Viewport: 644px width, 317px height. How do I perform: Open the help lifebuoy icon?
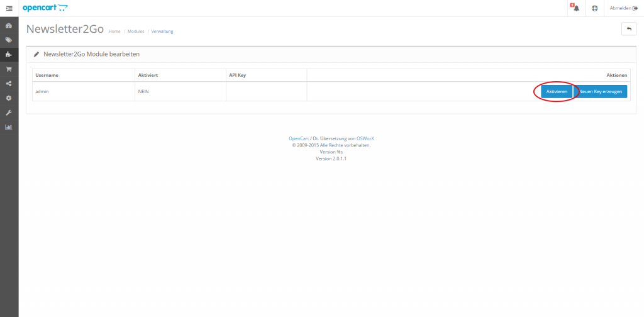point(594,8)
